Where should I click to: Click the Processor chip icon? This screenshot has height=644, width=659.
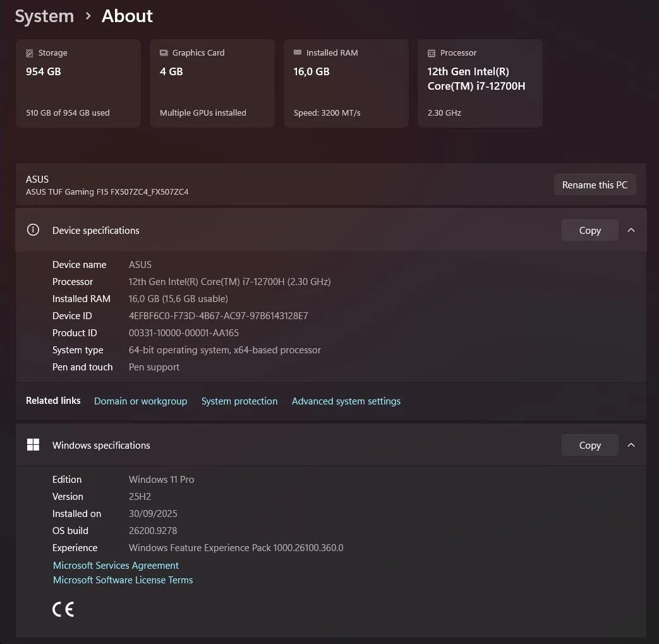(431, 53)
